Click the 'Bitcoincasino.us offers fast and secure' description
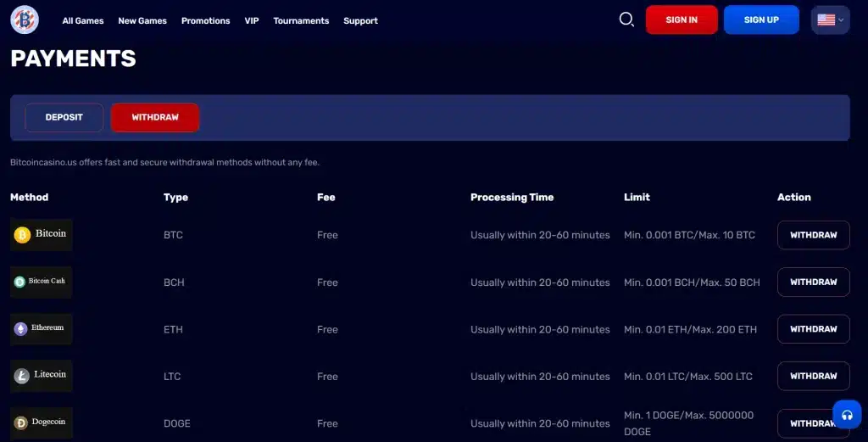Viewport: 868px width, 442px height. [165, 162]
